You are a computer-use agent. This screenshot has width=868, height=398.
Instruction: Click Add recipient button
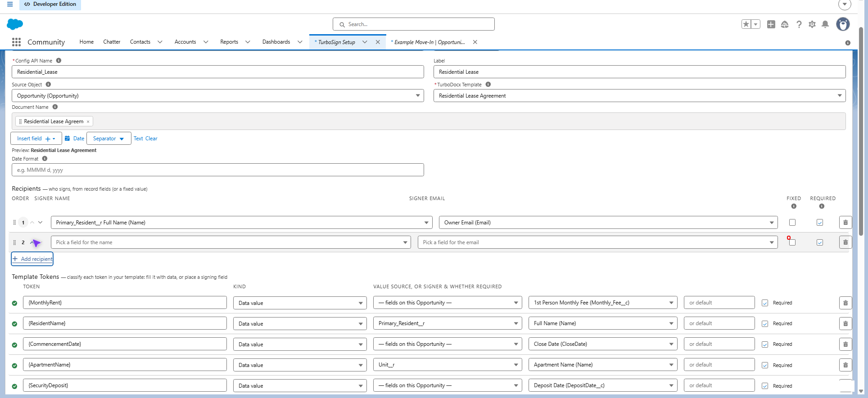[32, 259]
